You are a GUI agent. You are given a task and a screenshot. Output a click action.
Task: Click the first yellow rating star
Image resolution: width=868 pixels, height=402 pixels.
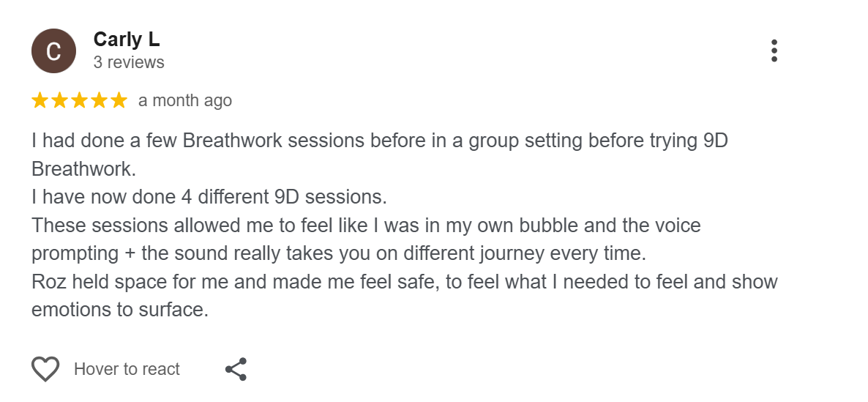tap(40, 100)
